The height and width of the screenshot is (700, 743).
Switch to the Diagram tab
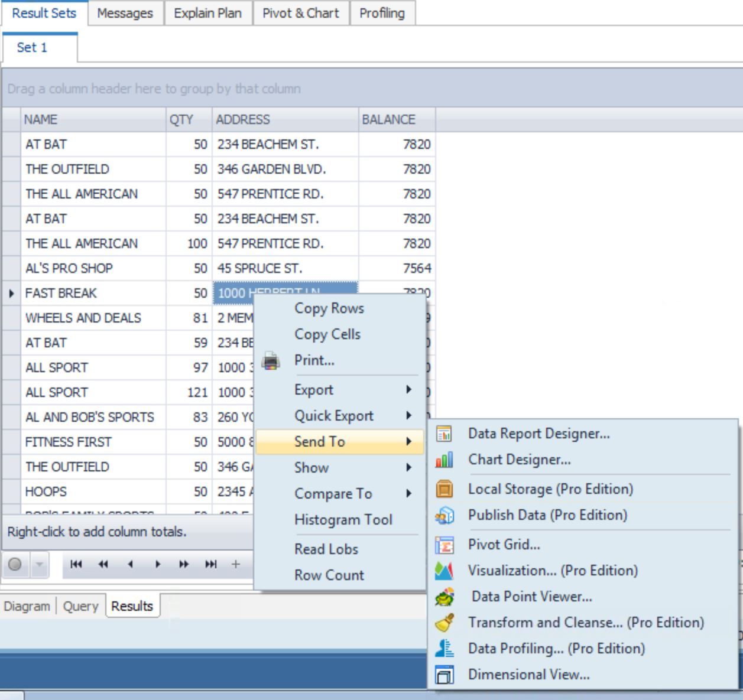pyautogui.click(x=27, y=606)
